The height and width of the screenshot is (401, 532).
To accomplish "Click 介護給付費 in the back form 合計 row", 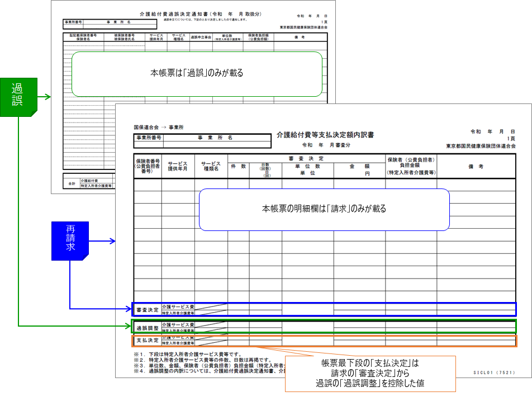I will [x=89, y=181].
